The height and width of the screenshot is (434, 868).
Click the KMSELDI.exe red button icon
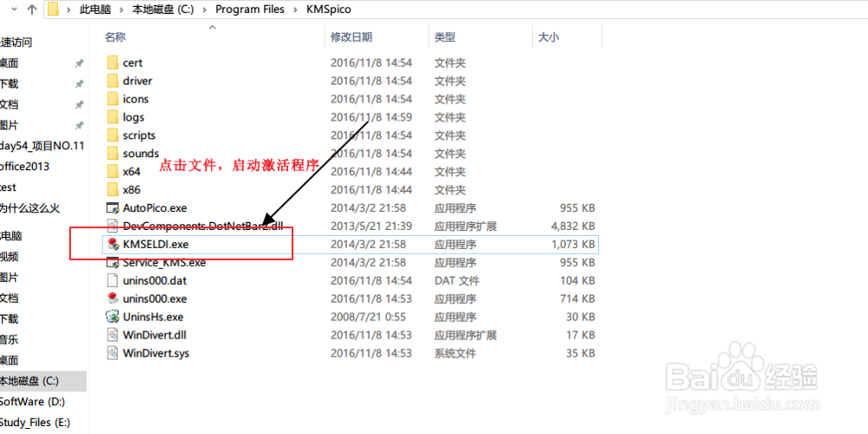tap(113, 244)
